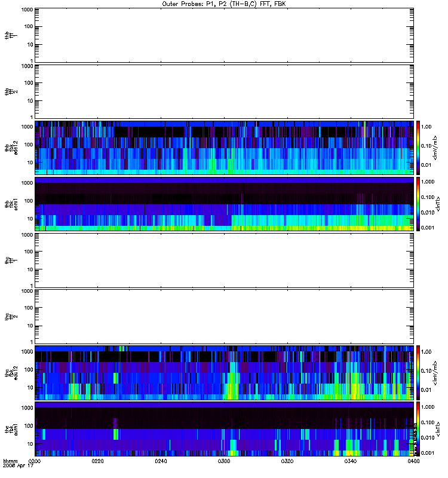Click the 'thc fbk scm1' y-axis title
This screenshot has height=478, width=448.
[11, 429]
